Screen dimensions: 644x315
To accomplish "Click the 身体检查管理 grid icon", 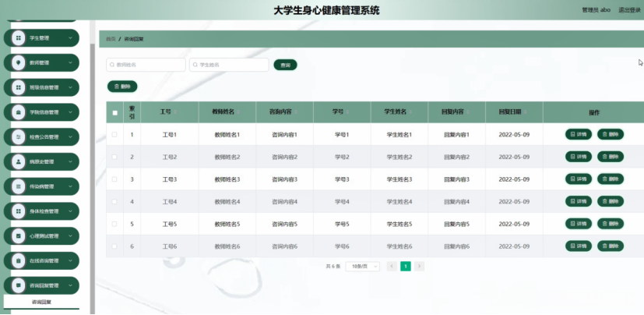I will point(18,211).
